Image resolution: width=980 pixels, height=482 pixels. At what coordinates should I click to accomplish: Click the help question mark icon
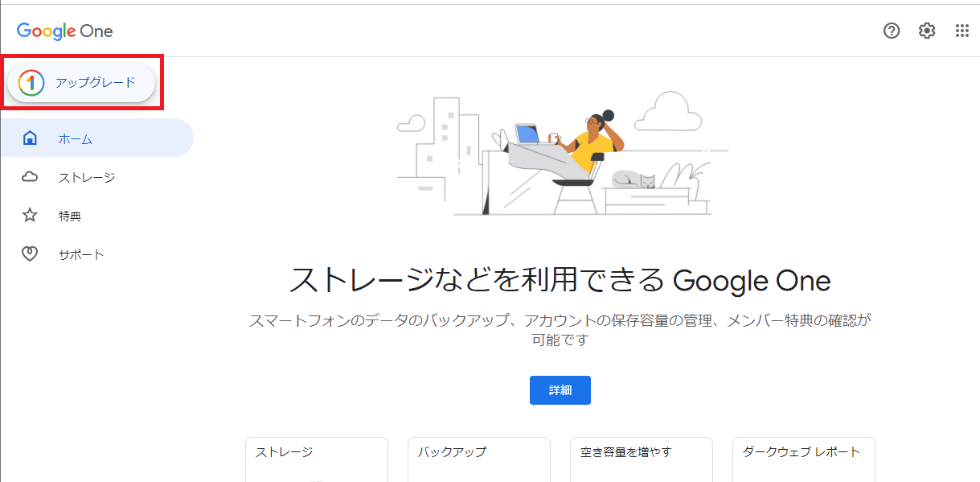892,31
